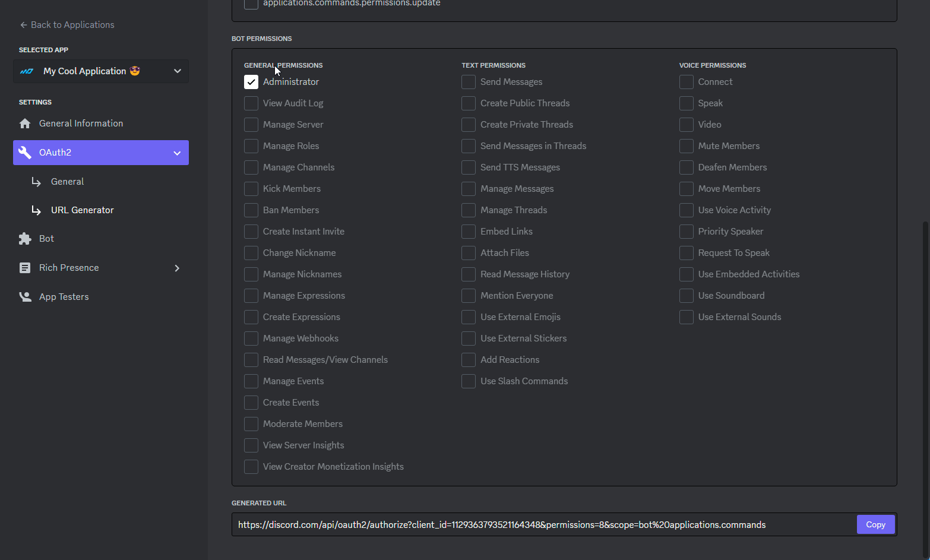Image resolution: width=930 pixels, height=560 pixels.
Task: Click the App Testers person icon
Action: pos(25,297)
